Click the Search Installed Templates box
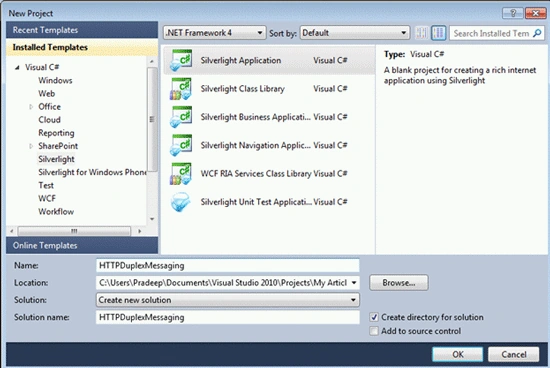Viewport: 550px width, 368px height. pos(492,33)
